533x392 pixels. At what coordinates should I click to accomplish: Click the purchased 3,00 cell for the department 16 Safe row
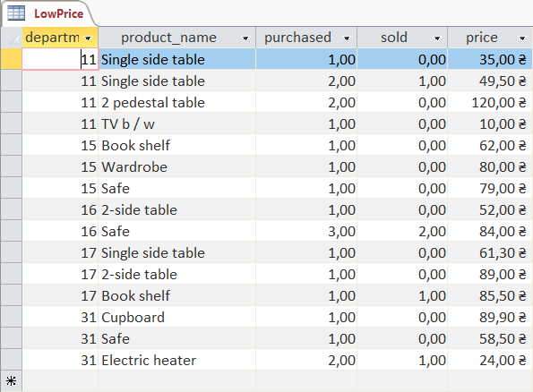[306, 231]
